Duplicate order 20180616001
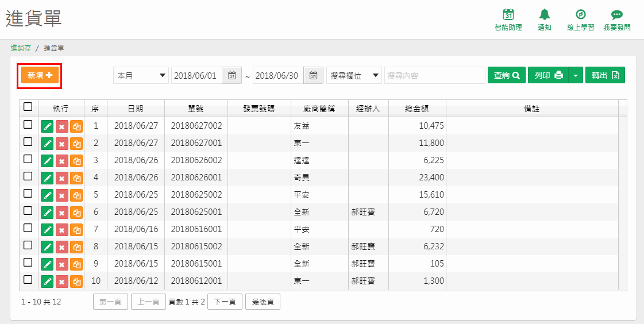This screenshot has height=324, width=644. point(76,230)
